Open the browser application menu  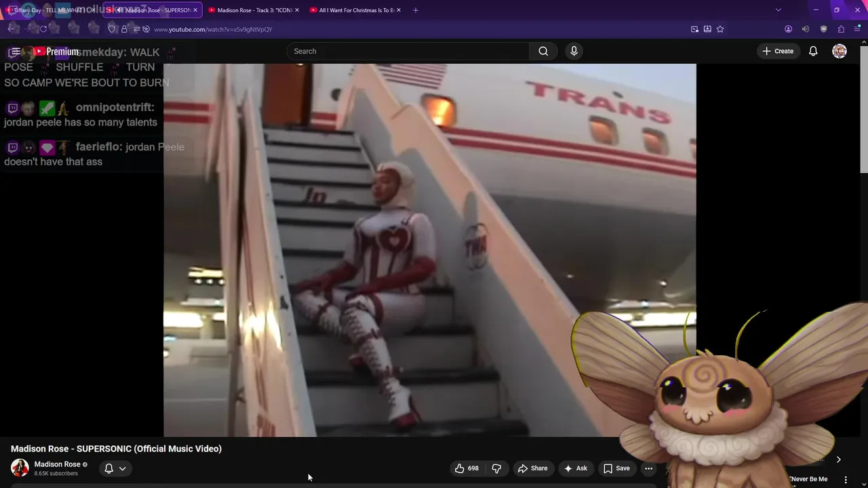point(857,29)
